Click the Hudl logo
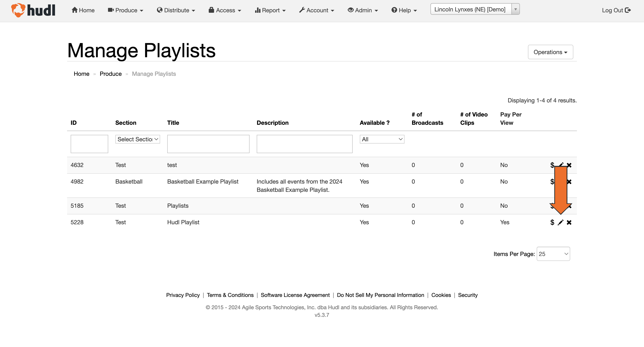The image size is (644, 347). 33,10
